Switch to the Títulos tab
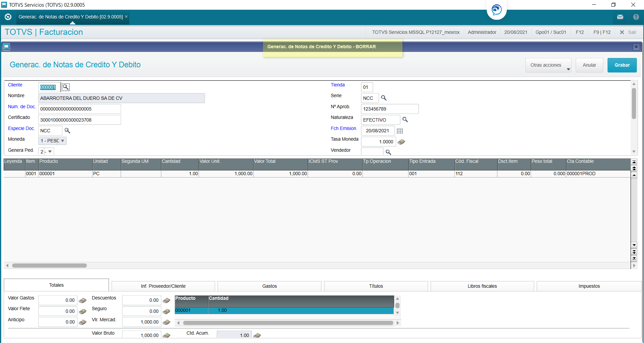Viewport: 644px width, 343px height. coord(376,286)
